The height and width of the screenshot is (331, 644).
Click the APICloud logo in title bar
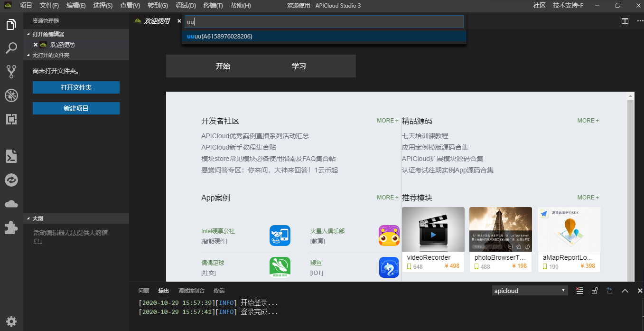pos(8,6)
